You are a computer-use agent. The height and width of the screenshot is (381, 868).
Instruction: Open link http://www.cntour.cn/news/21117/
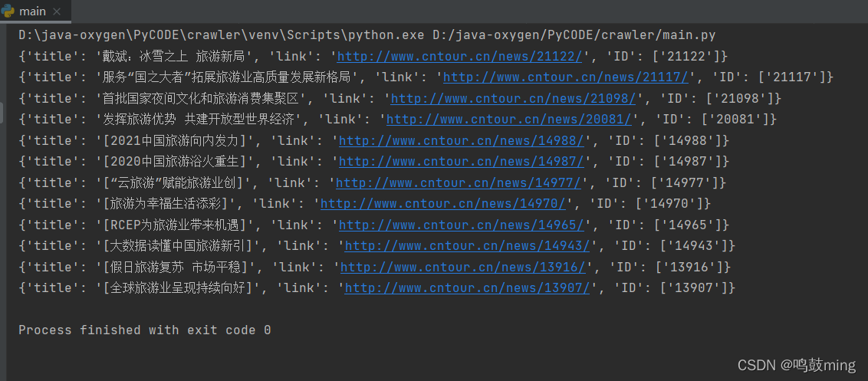pyautogui.click(x=566, y=77)
